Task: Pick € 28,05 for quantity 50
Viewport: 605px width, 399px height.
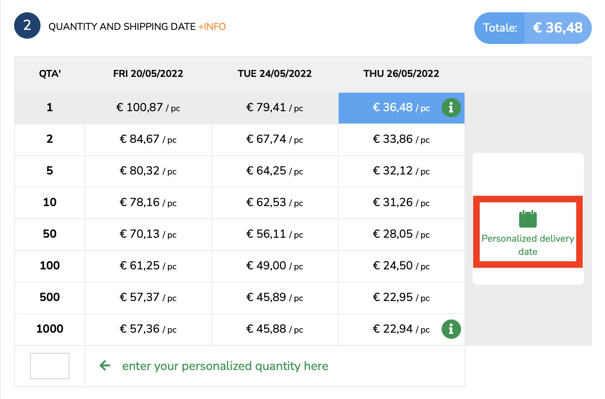Action: tap(401, 234)
